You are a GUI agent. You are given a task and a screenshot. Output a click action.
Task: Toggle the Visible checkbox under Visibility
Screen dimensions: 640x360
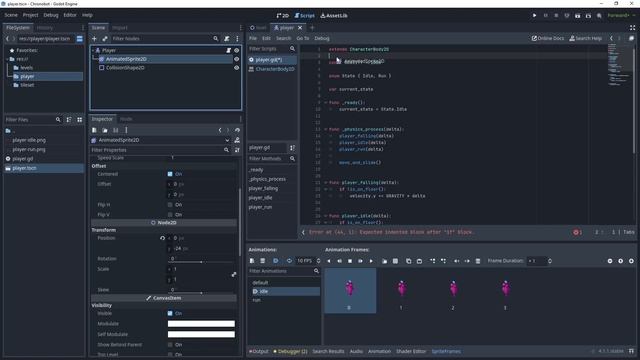pos(170,313)
